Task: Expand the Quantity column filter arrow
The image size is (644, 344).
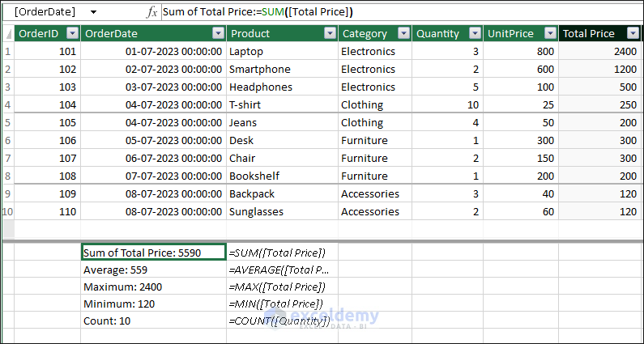Action: 475,33
